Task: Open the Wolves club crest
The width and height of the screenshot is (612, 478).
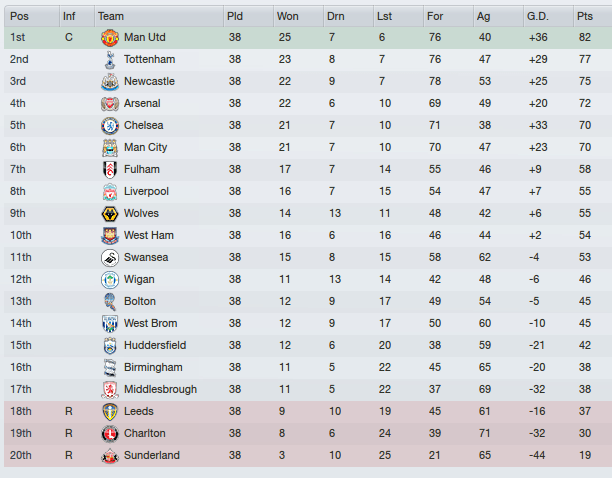Action: (109, 213)
